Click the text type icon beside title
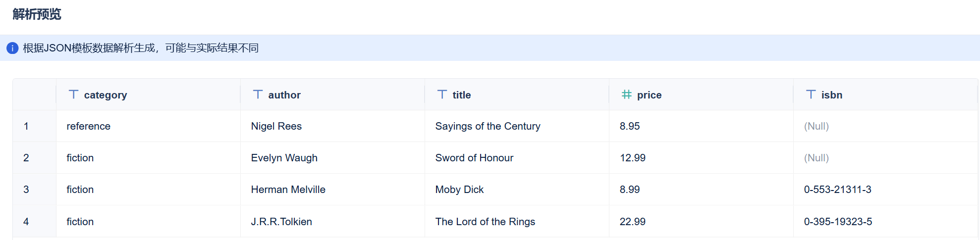 442,94
